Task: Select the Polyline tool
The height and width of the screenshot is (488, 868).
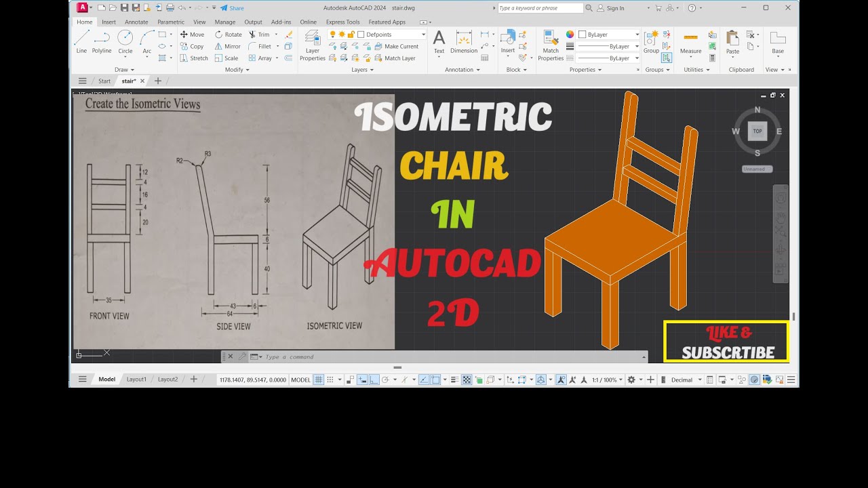Action: pyautogui.click(x=102, y=41)
